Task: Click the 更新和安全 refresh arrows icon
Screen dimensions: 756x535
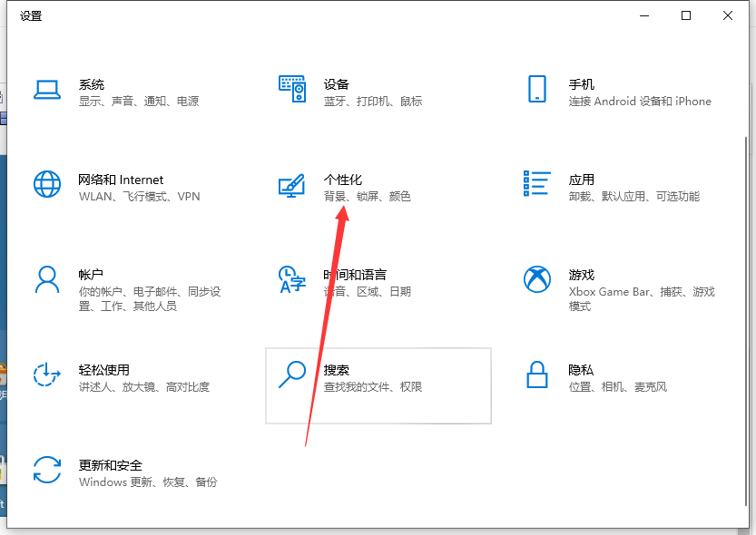Action: tap(46, 470)
